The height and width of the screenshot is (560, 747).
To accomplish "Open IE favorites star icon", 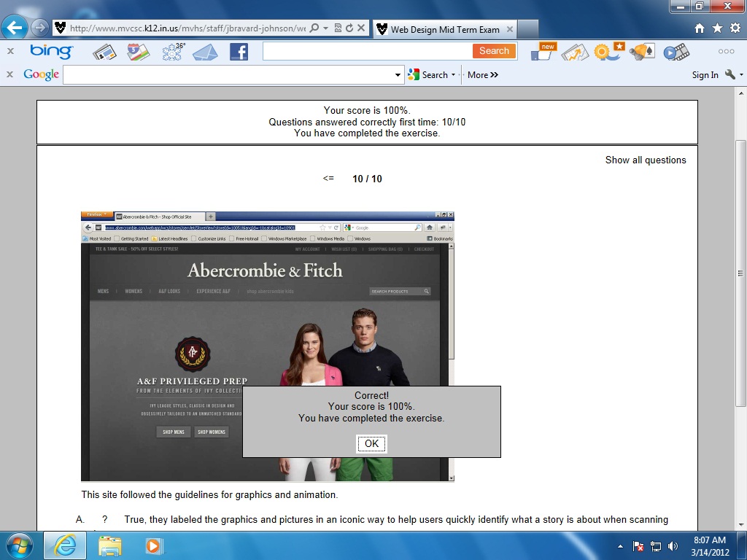I will [x=717, y=28].
